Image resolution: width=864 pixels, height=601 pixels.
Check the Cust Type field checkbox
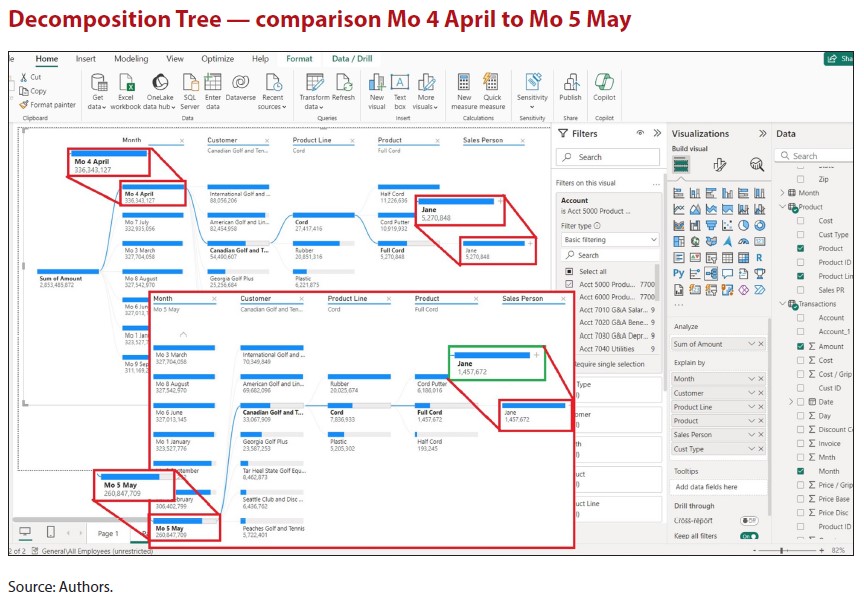tap(801, 234)
